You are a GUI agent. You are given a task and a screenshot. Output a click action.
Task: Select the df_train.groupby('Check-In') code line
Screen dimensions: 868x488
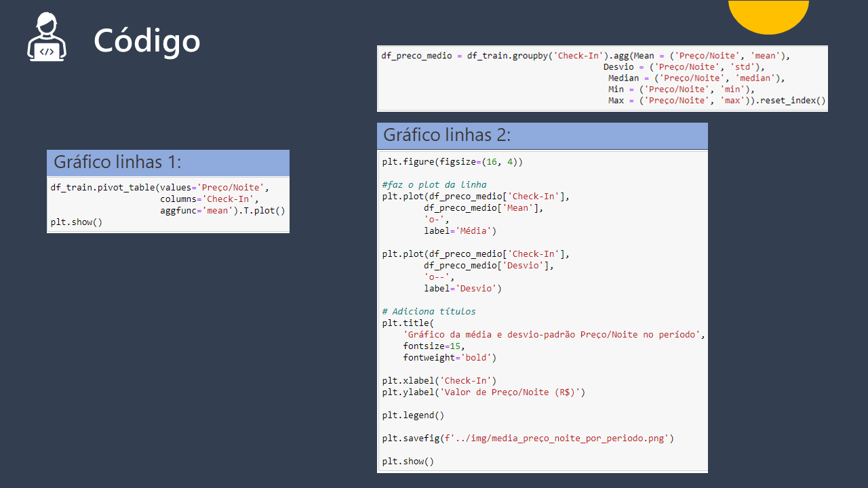coord(586,56)
